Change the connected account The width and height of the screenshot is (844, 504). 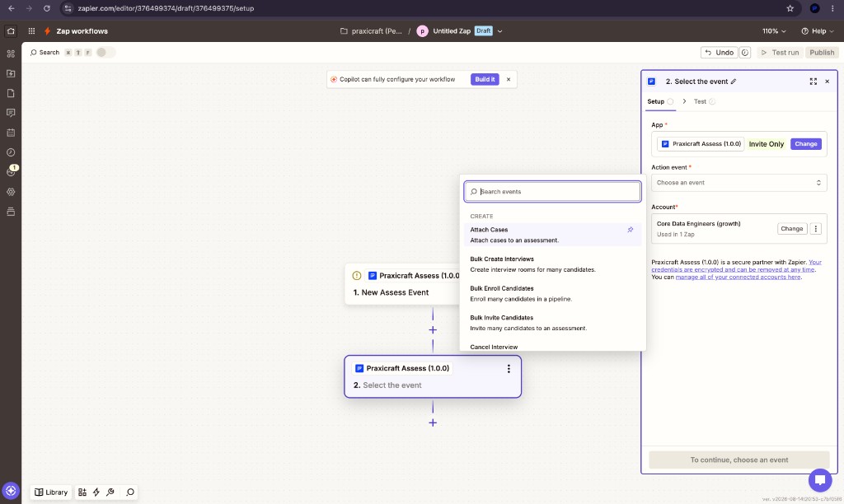click(x=792, y=229)
